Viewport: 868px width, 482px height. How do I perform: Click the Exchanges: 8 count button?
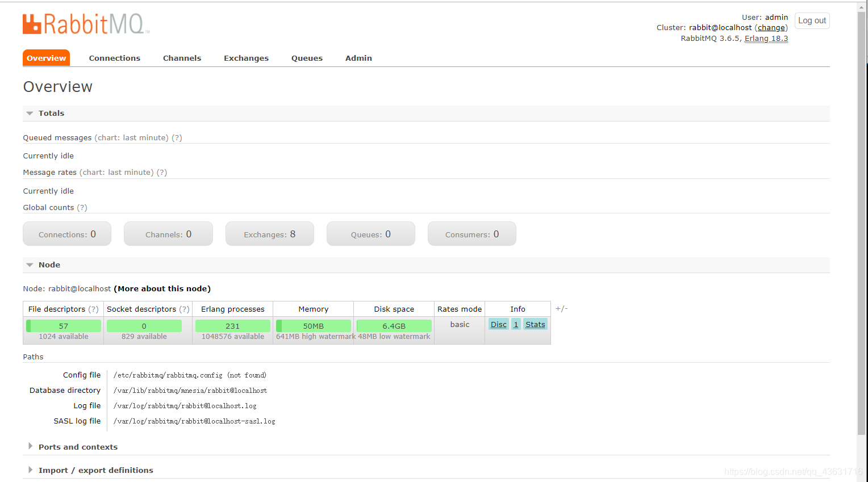point(269,234)
